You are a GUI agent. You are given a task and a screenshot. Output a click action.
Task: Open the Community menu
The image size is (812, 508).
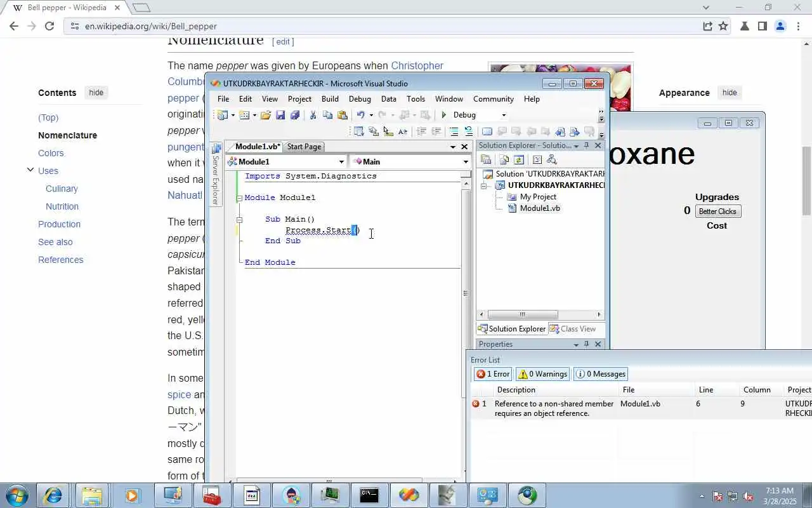pyautogui.click(x=494, y=99)
